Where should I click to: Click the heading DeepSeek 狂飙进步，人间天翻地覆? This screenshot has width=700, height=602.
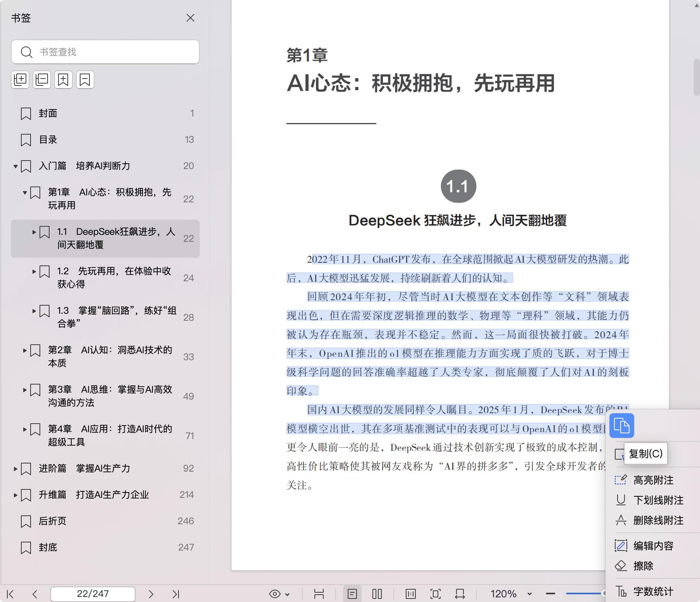[458, 221]
